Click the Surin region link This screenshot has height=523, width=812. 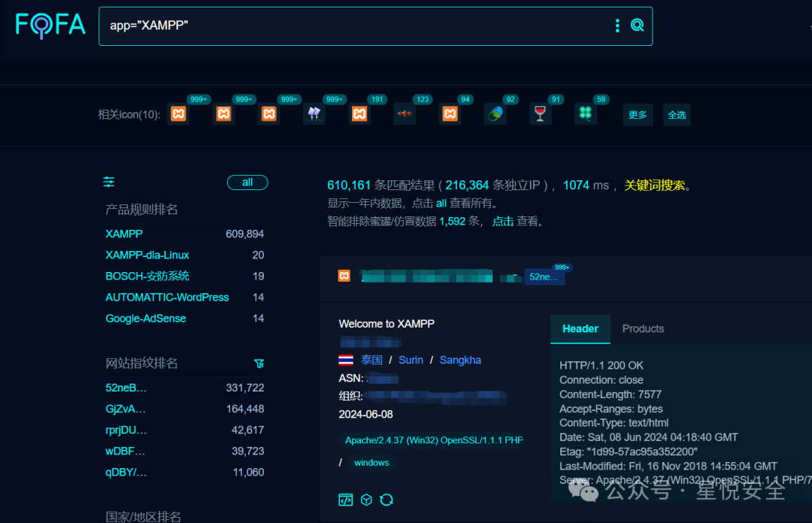click(411, 360)
